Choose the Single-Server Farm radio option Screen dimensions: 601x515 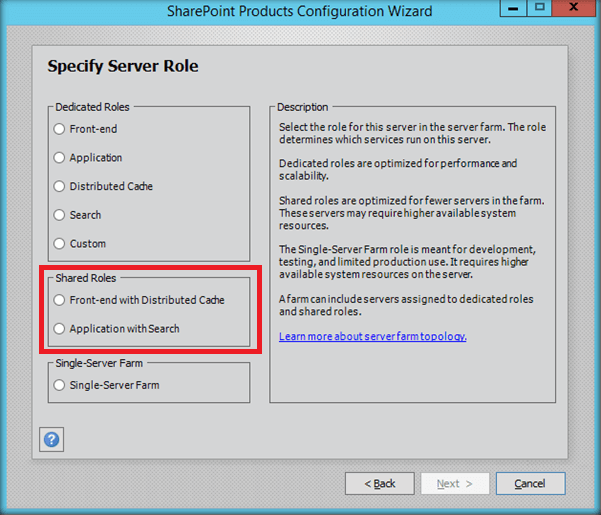(59, 385)
